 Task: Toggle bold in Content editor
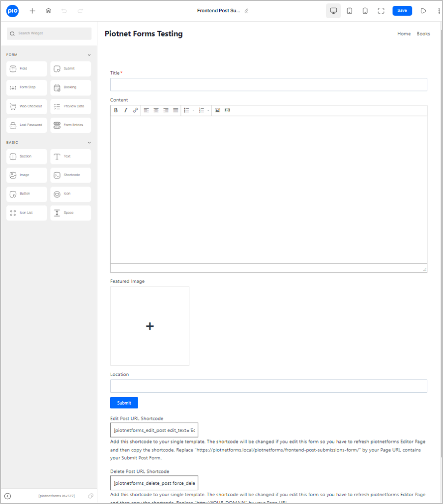coord(116,110)
